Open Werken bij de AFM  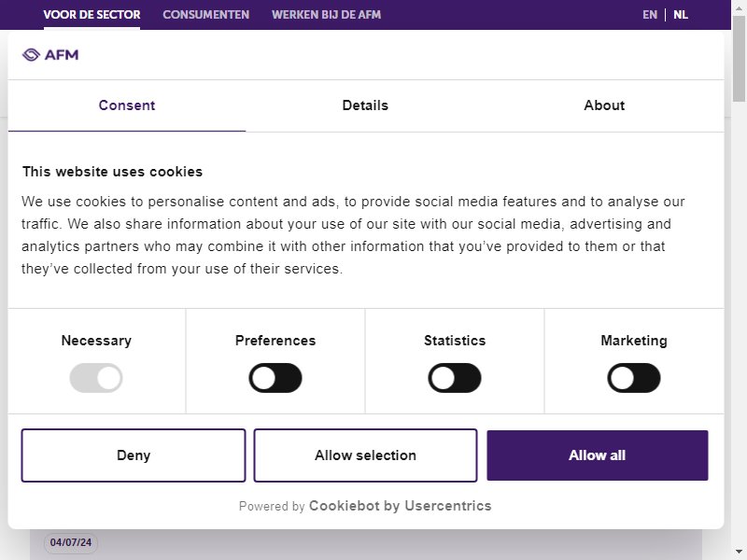coord(326,15)
